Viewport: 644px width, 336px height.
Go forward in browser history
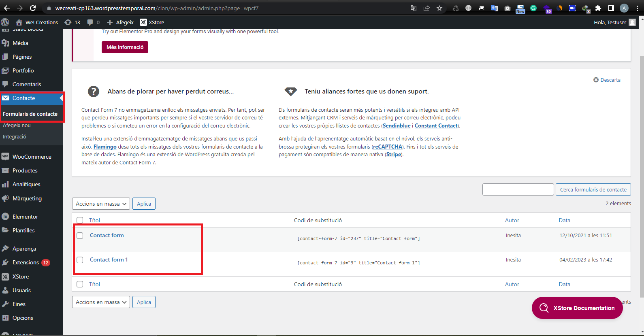(20, 8)
